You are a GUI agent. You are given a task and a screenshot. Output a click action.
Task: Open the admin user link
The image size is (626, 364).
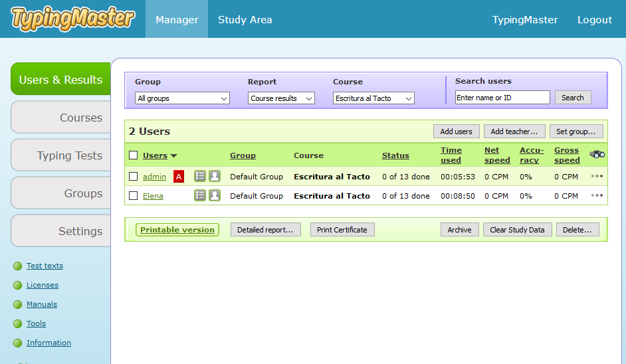(x=154, y=177)
